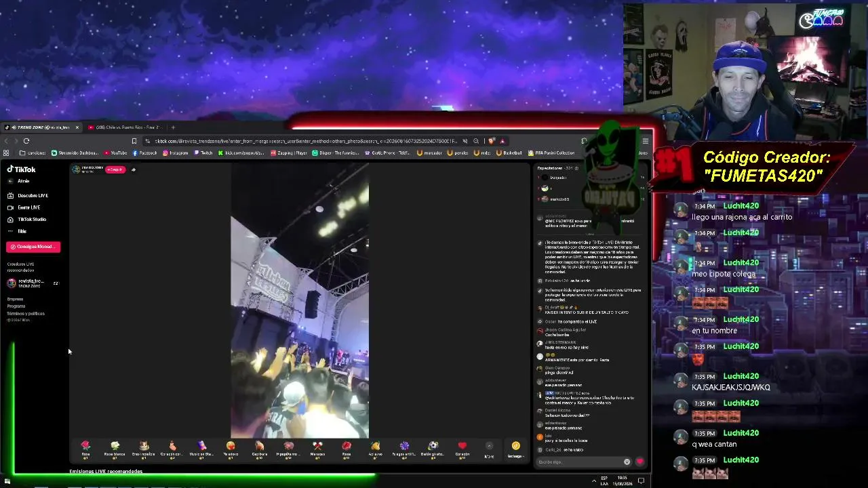This screenshot has height=488, width=868.
Task: Select the "meo tipote colega" overlay message
Action: (724, 274)
